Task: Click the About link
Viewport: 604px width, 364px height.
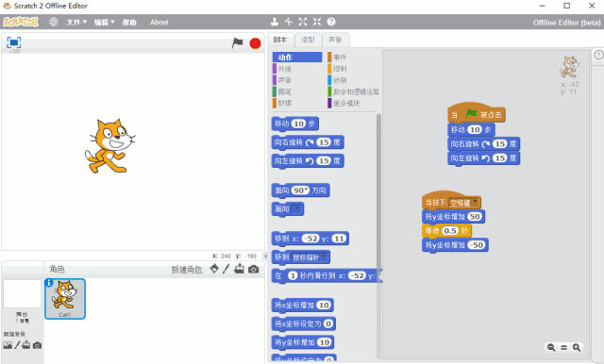Action: click(x=159, y=23)
